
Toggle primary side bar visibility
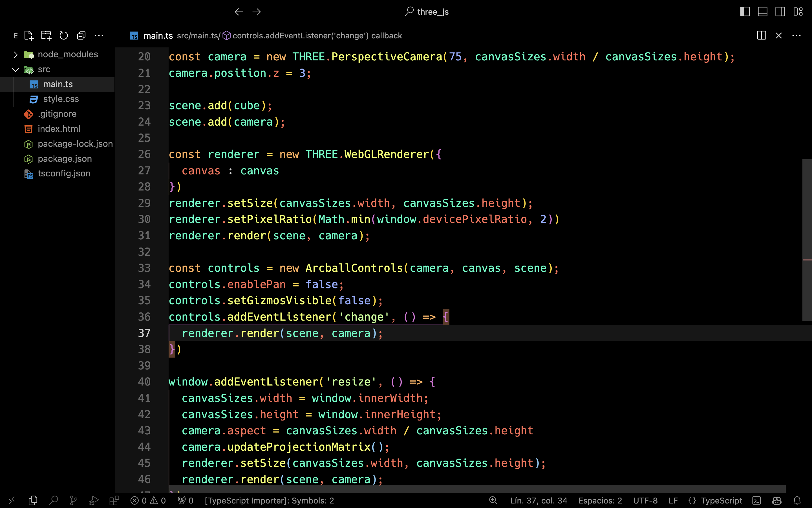(745, 12)
